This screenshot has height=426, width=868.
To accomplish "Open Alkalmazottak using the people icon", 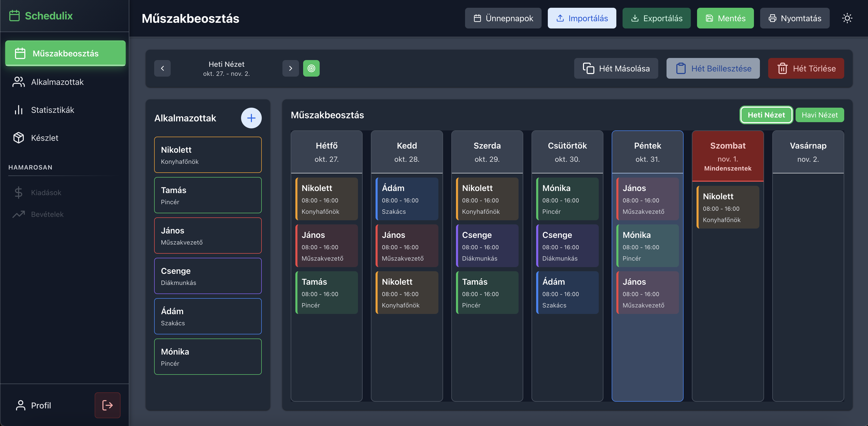I will pos(19,82).
